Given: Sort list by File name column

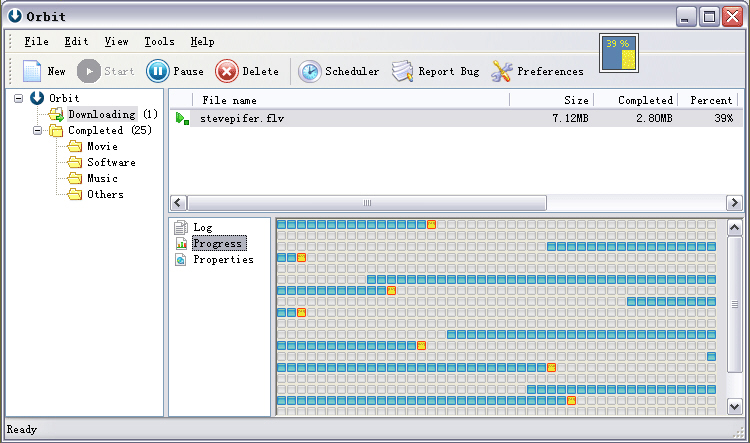Looking at the screenshot, I should click(x=229, y=100).
